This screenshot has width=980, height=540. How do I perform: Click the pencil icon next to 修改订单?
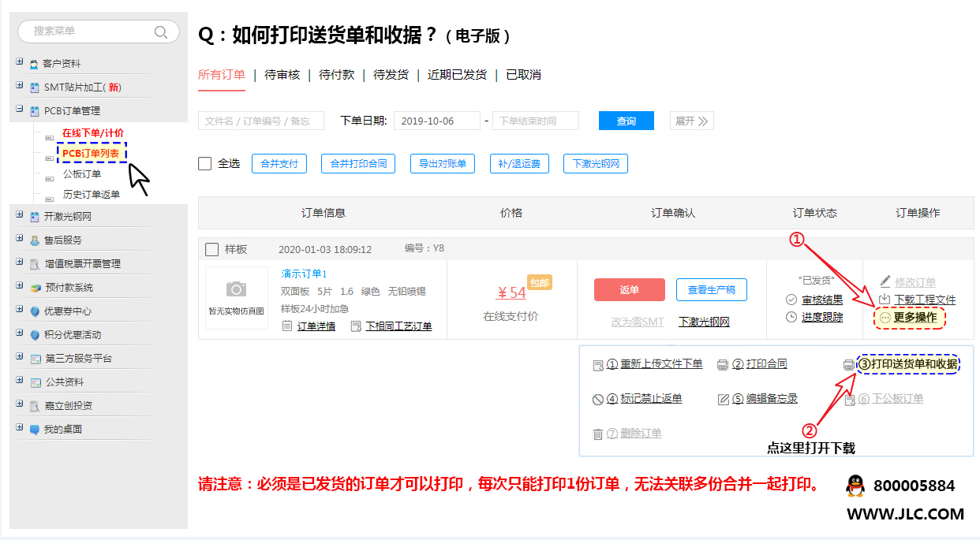click(885, 281)
